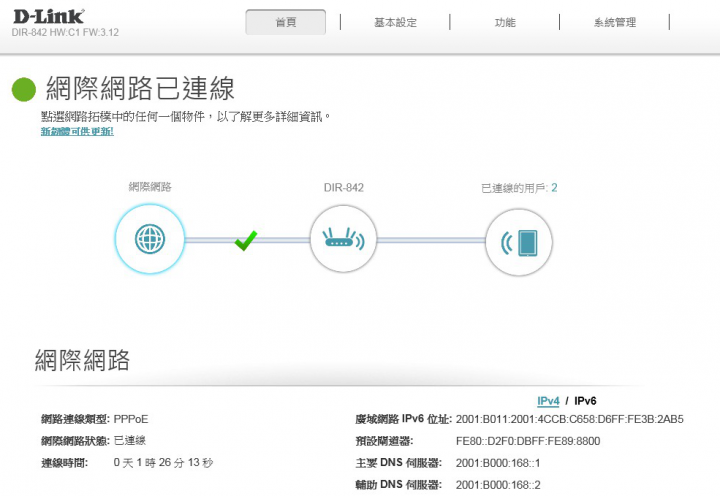Screen dimensions: 720x496
Task: Open the 功能 menu
Action: (505, 23)
